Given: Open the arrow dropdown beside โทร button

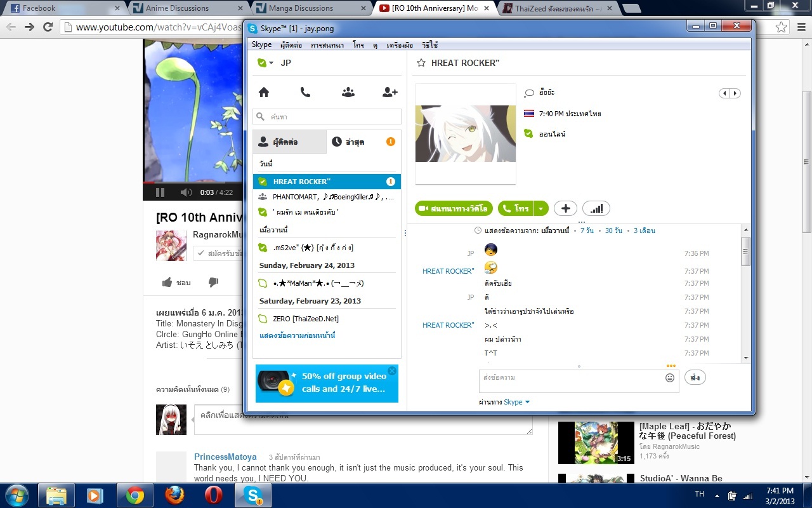Looking at the screenshot, I should pos(540,208).
